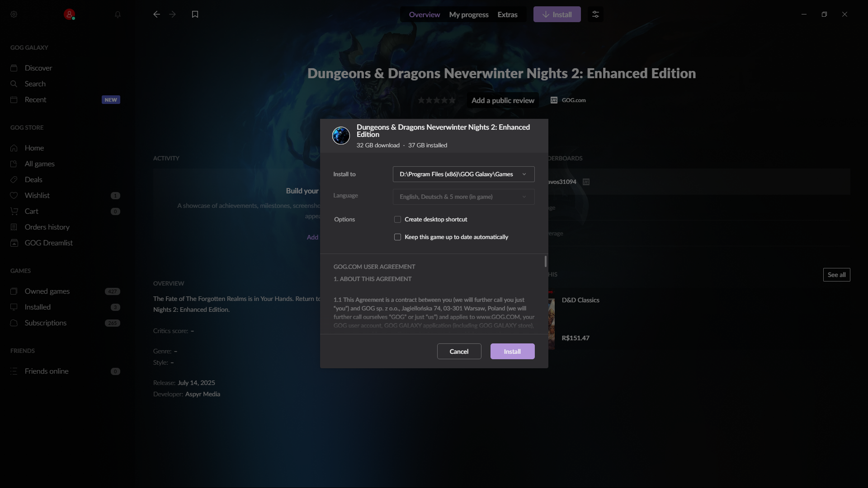
Task: Click the Orders history icon
Action: tap(14, 227)
